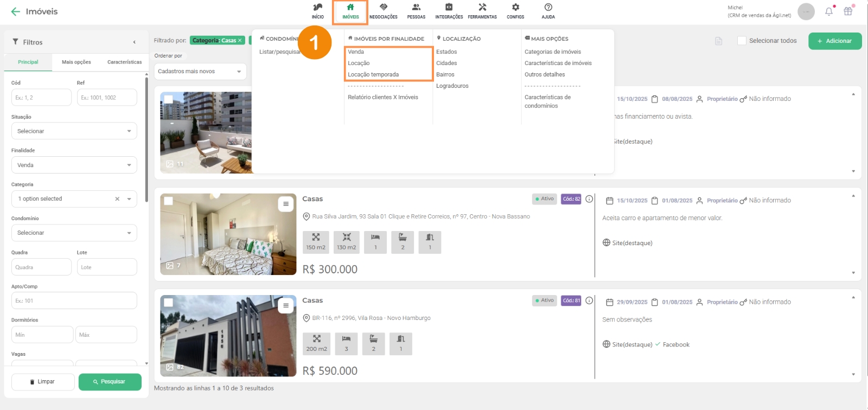
Task: Open the notifications bell
Action: 829,11
